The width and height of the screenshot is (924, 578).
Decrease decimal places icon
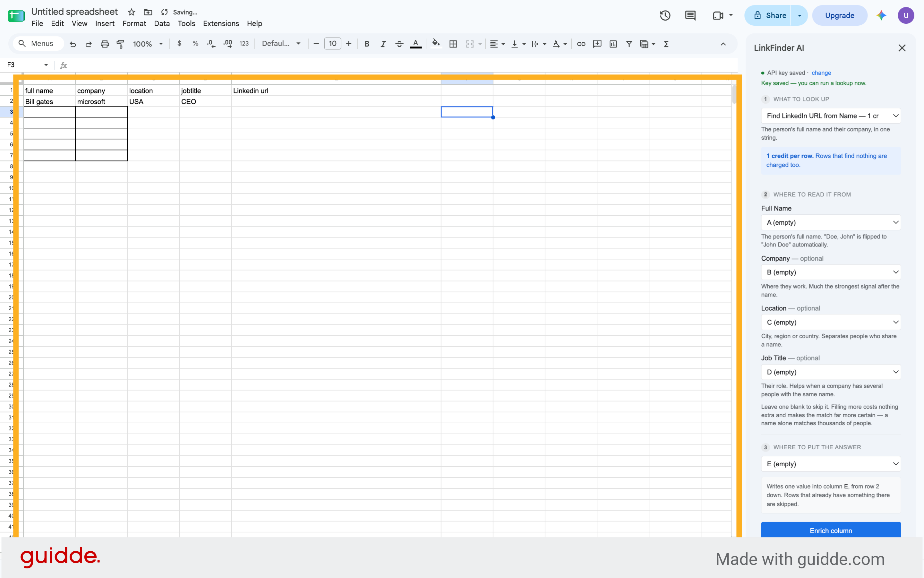[x=211, y=44]
